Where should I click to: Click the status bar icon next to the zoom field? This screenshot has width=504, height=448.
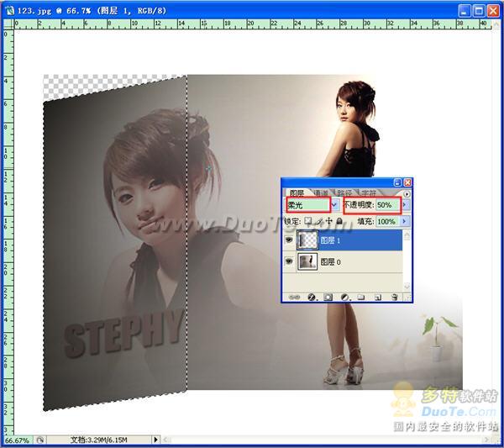pyautogui.click(x=39, y=440)
